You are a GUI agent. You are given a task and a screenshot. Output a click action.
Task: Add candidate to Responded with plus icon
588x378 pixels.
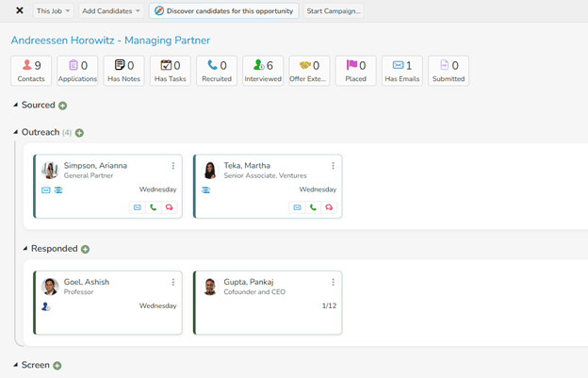pyautogui.click(x=85, y=250)
